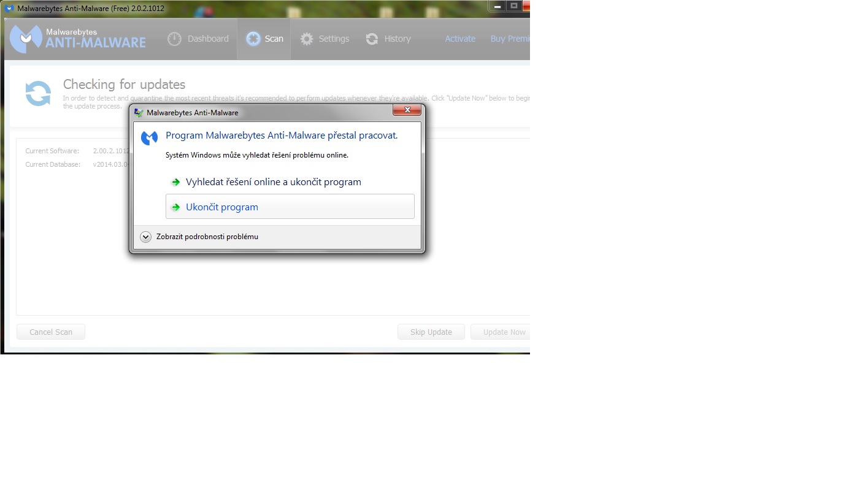This screenshot has width=868, height=485.
Task: Maximize the Malwarebytes main window
Action: coord(514,6)
